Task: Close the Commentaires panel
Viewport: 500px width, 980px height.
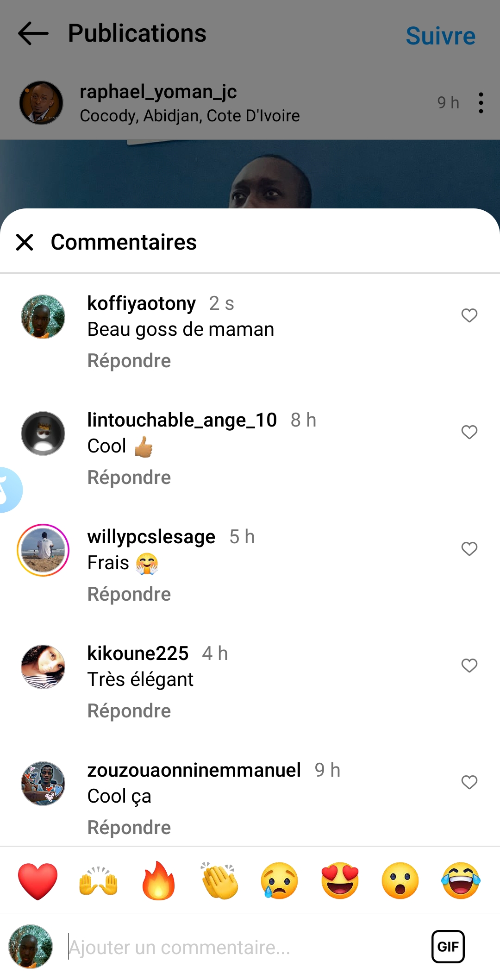Action: point(25,242)
